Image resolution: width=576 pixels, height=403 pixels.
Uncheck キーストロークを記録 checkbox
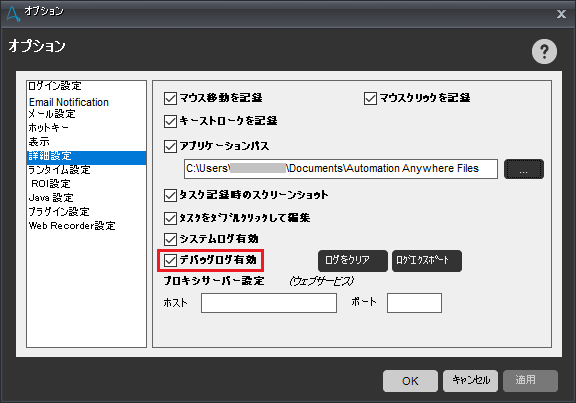click(x=170, y=122)
